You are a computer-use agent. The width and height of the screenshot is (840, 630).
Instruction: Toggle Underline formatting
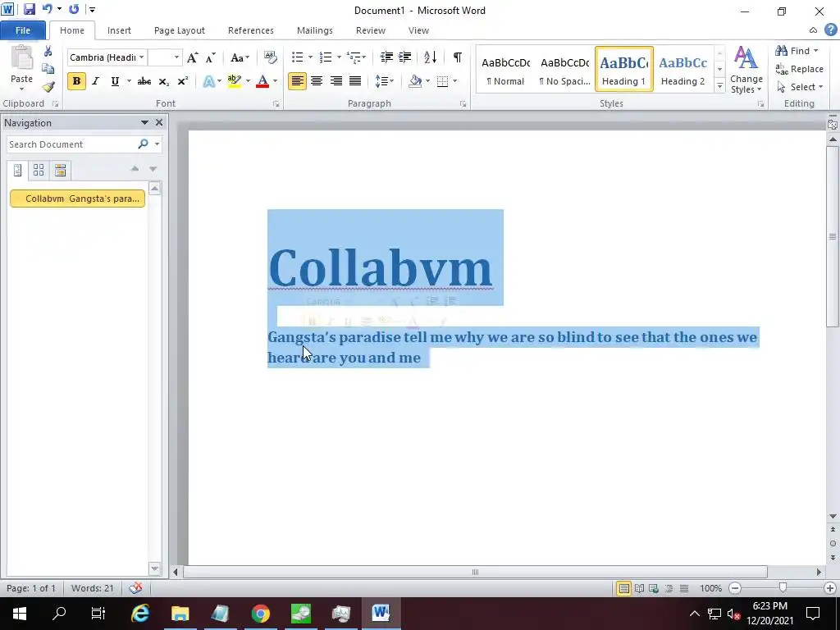[115, 81]
